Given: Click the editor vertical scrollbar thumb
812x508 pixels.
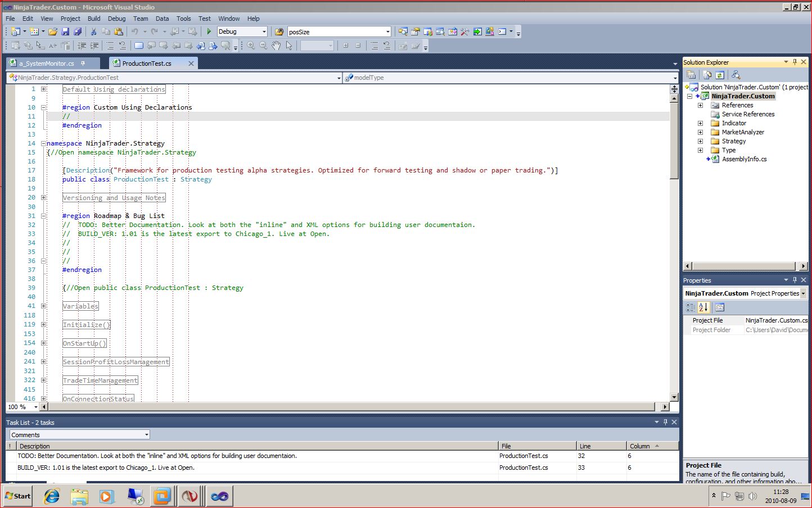Looking at the screenshot, I should coord(674,140).
